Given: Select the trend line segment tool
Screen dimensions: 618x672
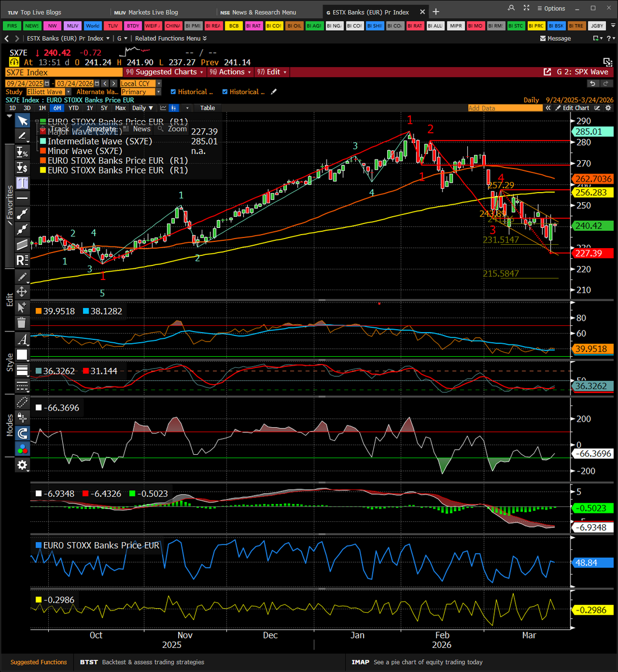Looking at the screenshot, I should click(22, 213).
